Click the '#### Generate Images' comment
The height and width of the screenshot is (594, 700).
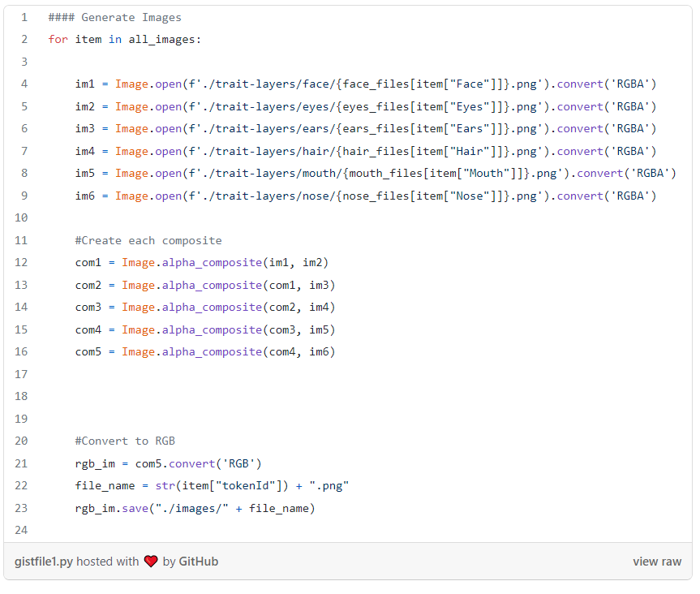(114, 17)
